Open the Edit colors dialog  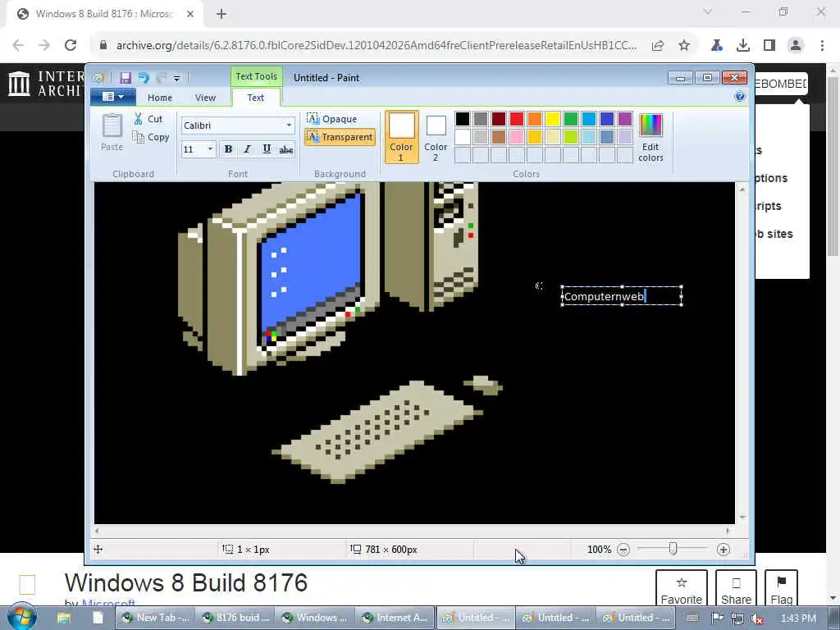(651, 137)
